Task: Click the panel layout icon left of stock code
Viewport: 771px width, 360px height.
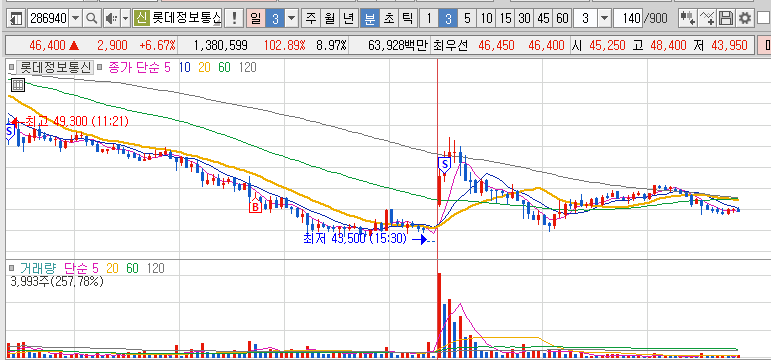Action: [x=17, y=19]
